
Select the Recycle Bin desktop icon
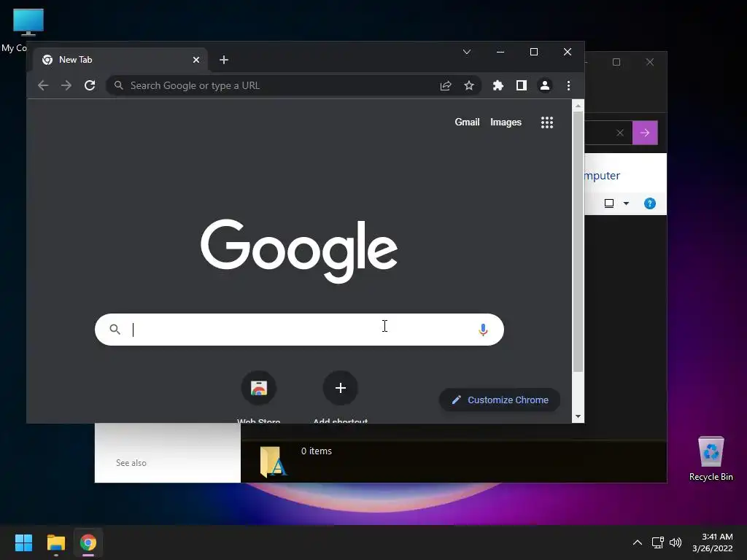click(711, 459)
